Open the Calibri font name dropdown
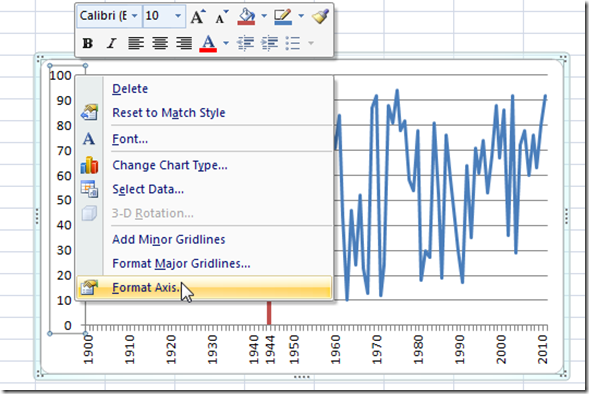 point(134,16)
